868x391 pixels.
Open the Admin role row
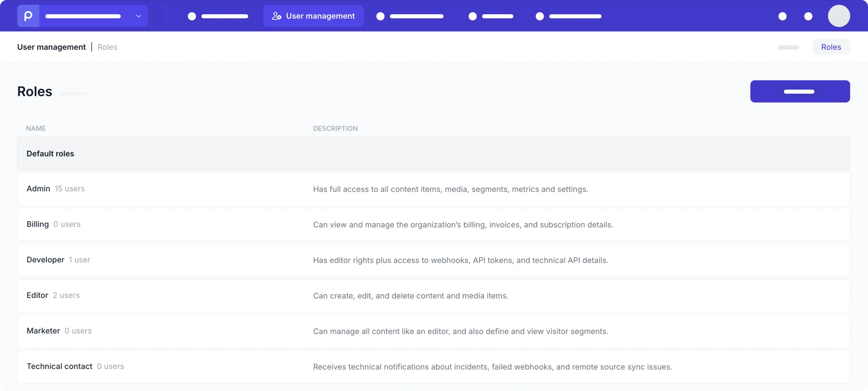coord(434,189)
